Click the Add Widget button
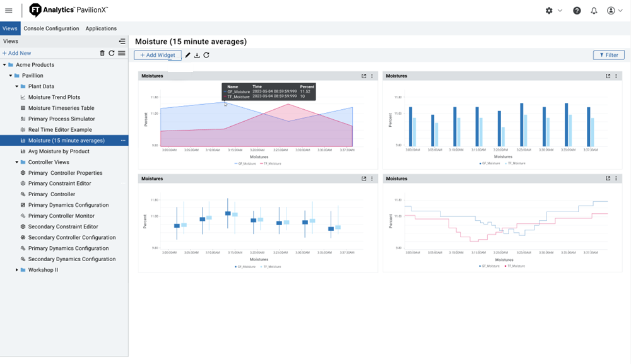Screen dimensions: 631x364 point(156,55)
